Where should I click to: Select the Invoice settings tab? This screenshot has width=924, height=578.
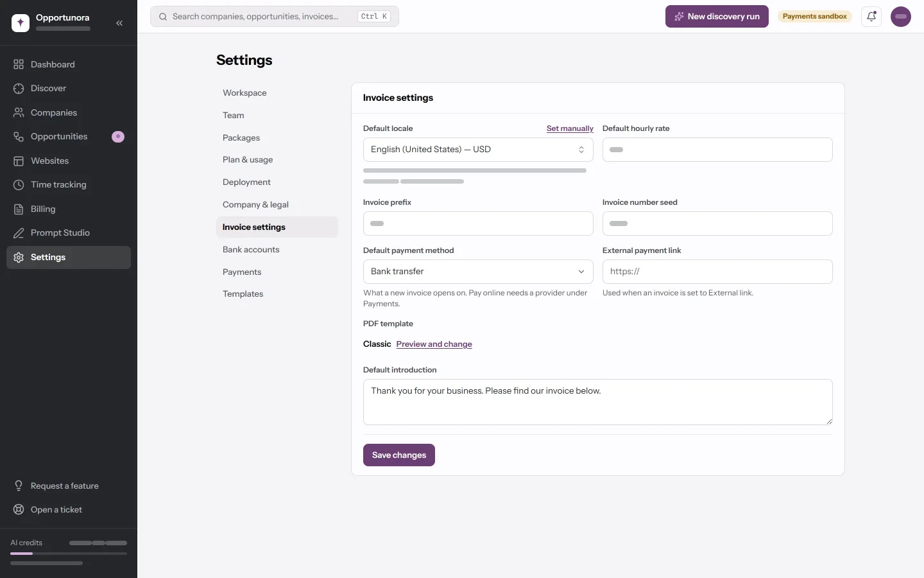(277, 227)
